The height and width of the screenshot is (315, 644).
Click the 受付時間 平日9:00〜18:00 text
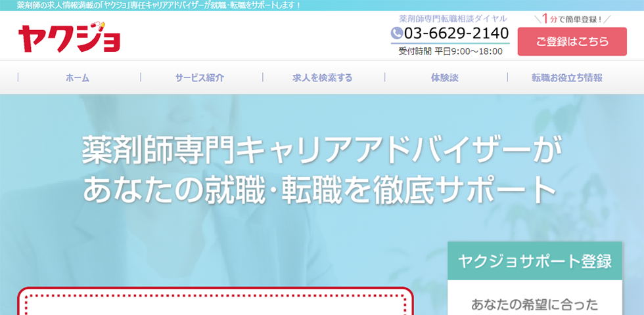pos(450,51)
